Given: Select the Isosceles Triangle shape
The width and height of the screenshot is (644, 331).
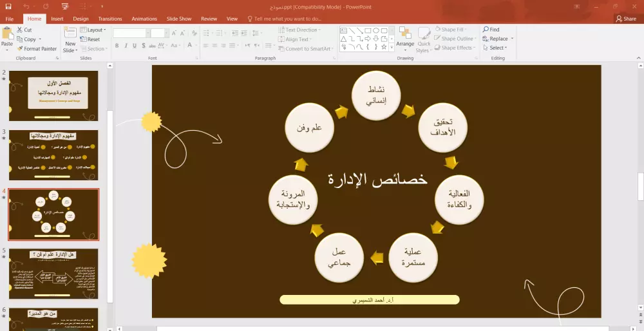Looking at the screenshot, I should click(x=343, y=39).
